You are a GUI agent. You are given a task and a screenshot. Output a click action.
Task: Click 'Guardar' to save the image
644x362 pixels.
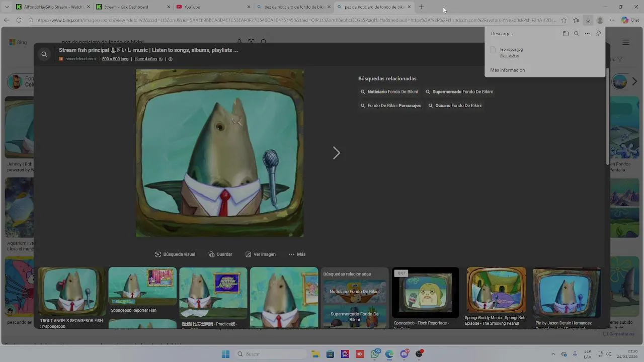220,254
